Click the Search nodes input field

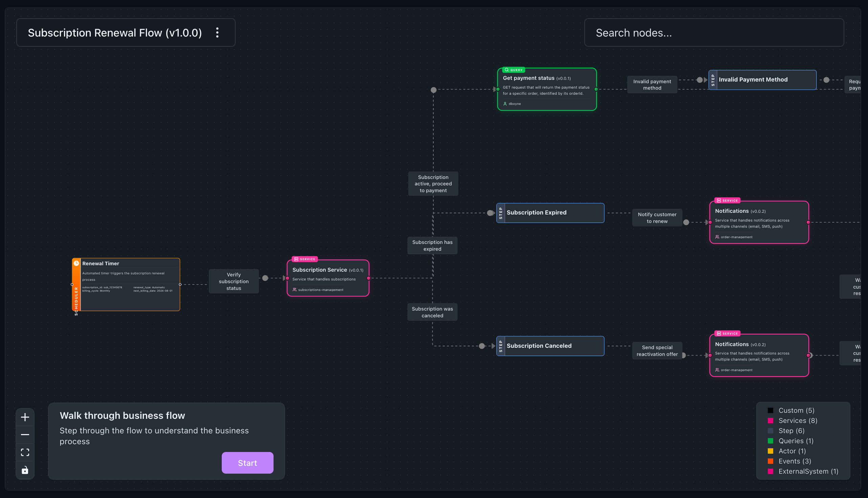click(x=714, y=32)
